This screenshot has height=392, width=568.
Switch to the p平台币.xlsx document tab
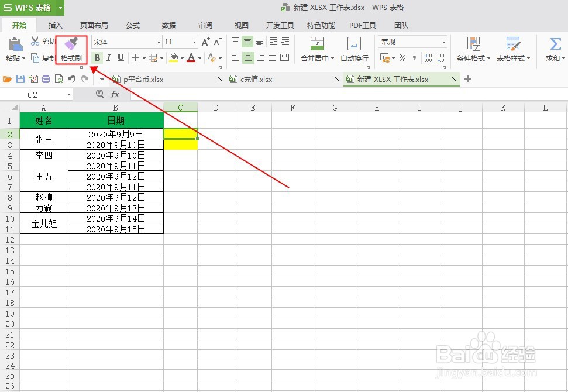pyautogui.click(x=143, y=80)
